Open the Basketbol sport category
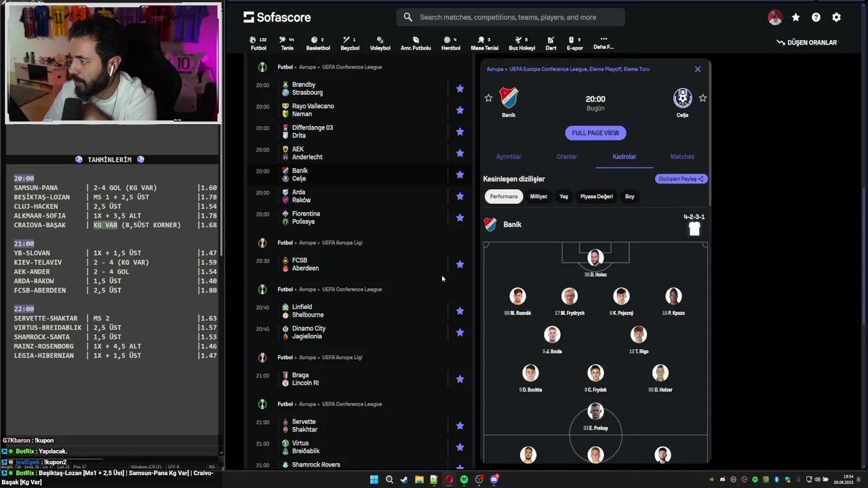868x488 pixels. (317, 43)
